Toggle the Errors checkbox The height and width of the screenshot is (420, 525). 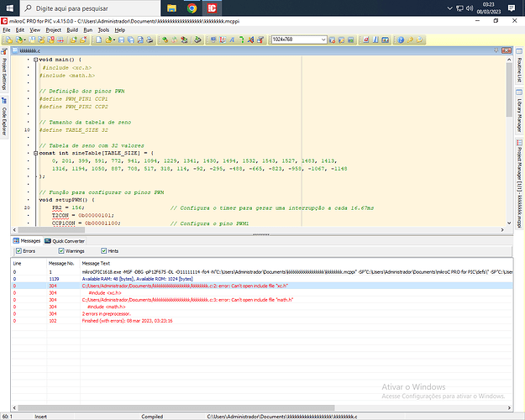pos(19,250)
